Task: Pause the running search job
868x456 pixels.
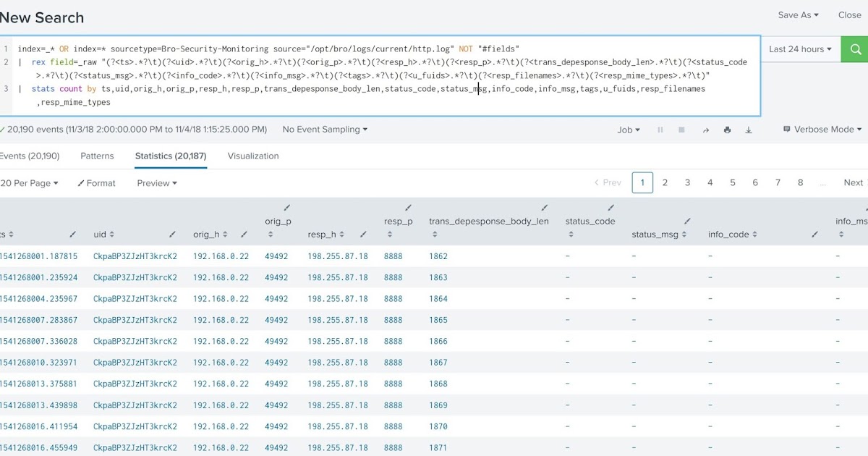Action: click(660, 130)
